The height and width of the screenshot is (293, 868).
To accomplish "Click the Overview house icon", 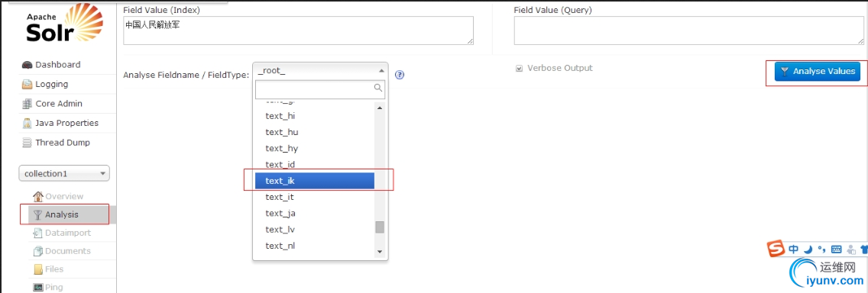I will pos(37,196).
